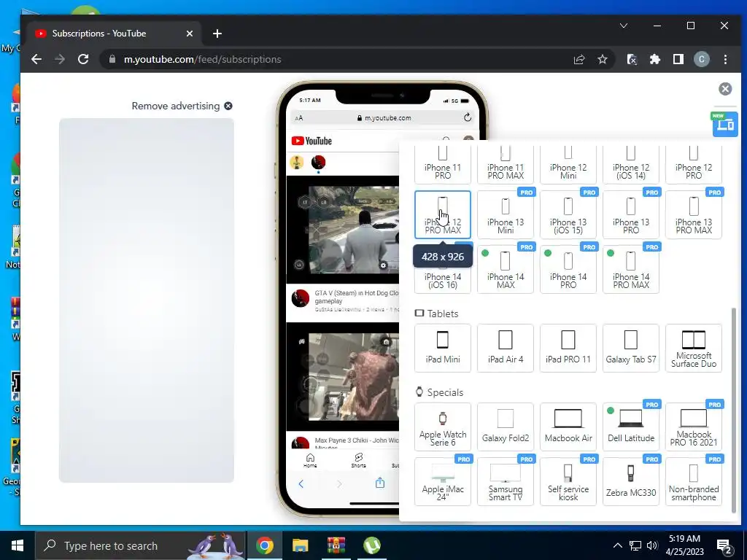Close the Subscriptions - YouTube tab

pyautogui.click(x=190, y=34)
